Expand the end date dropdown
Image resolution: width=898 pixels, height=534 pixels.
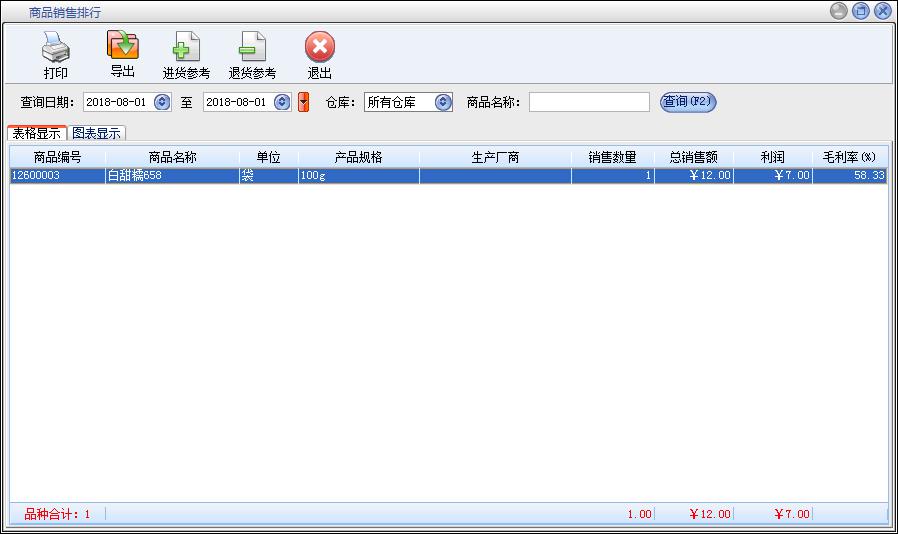282,102
